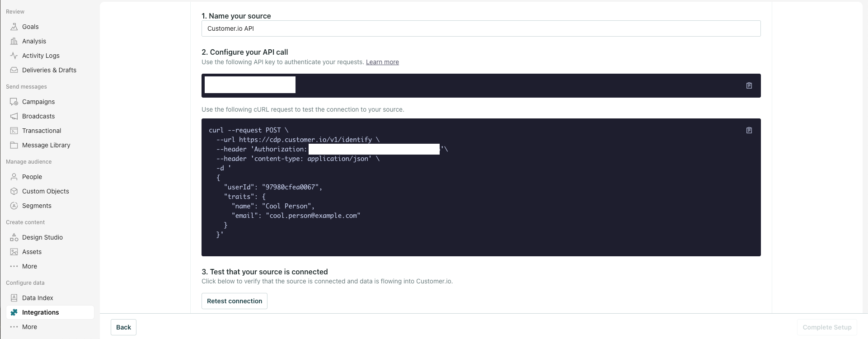Image resolution: width=868 pixels, height=339 pixels.
Task: Expand More under Create content
Action: tap(29, 266)
